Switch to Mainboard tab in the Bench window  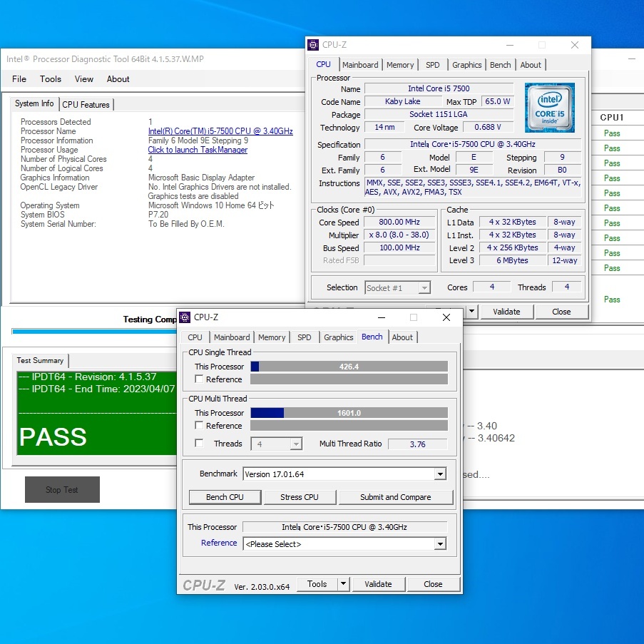(232, 337)
